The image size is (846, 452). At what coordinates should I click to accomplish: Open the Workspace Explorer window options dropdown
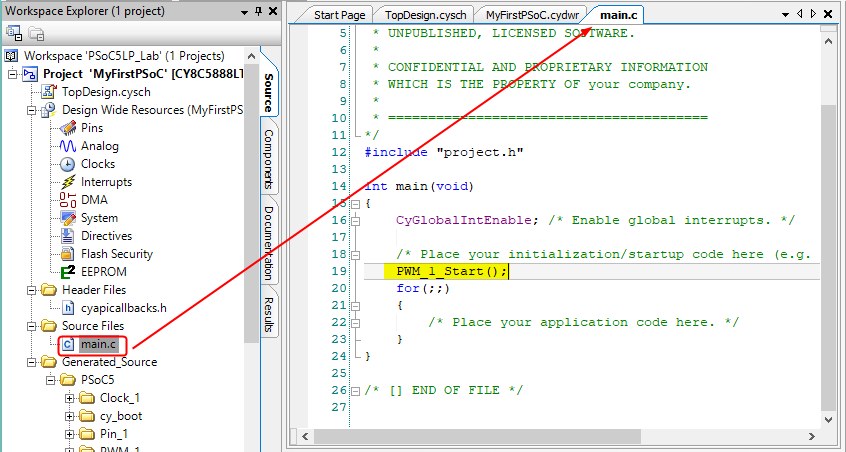pyautogui.click(x=244, y=12)
